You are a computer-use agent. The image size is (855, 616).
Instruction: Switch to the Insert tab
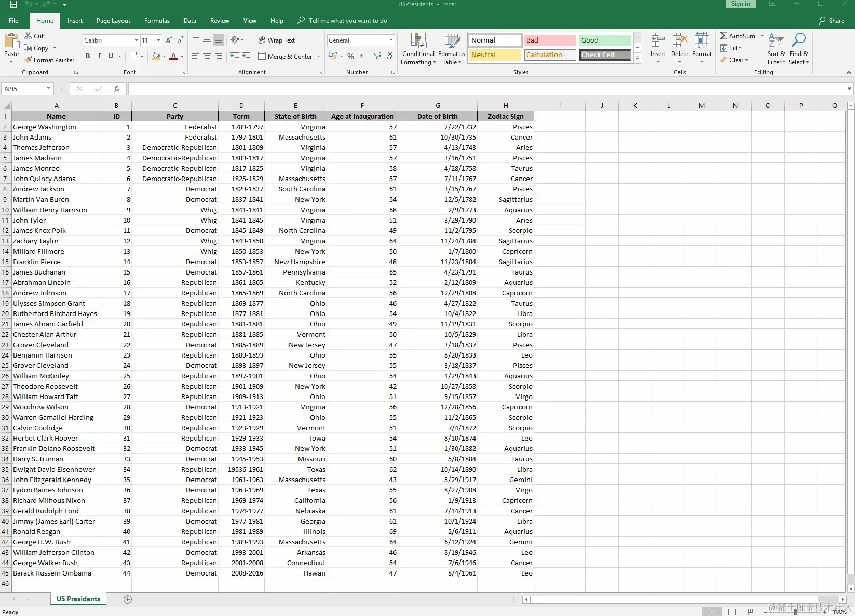point(75,21)
